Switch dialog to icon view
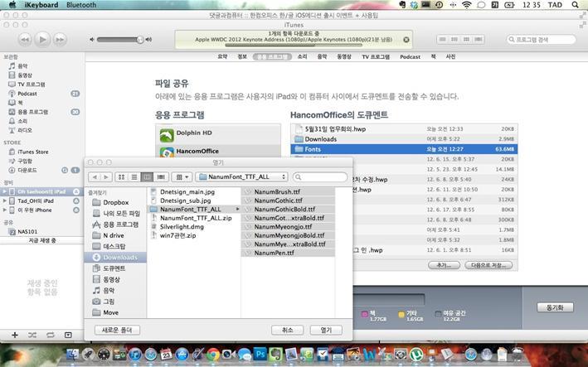 (121, 176)
